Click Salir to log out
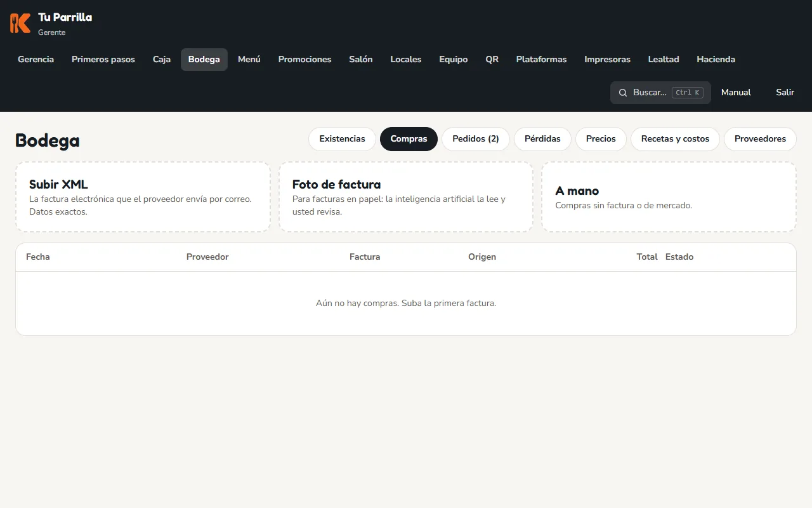Viewport: 812px width, 508px height. pos(785,93)
